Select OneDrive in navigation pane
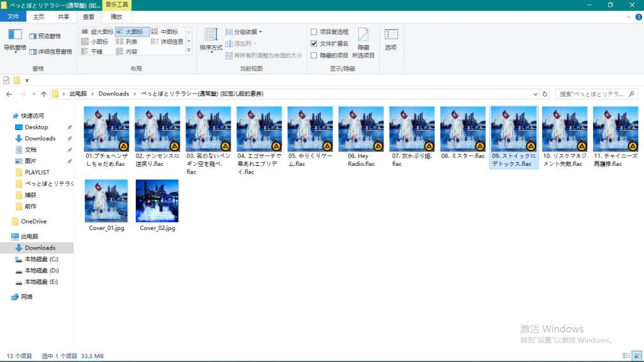Image resolution: width=644 pixels, height=362 pixels. (34, 221)
